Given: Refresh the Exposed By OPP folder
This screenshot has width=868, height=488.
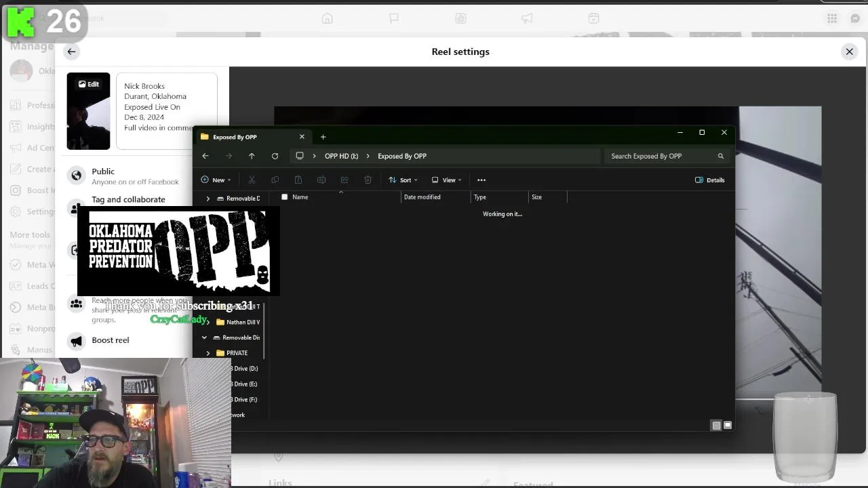Looking at the screenshot, I should click(x=275, y=156).
